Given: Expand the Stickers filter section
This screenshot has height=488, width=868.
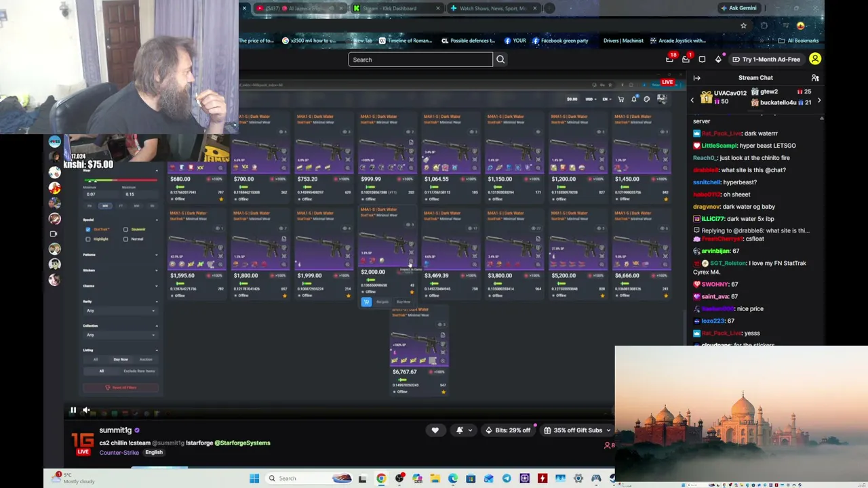Looking at the screenshot, I should coord(121,270).
